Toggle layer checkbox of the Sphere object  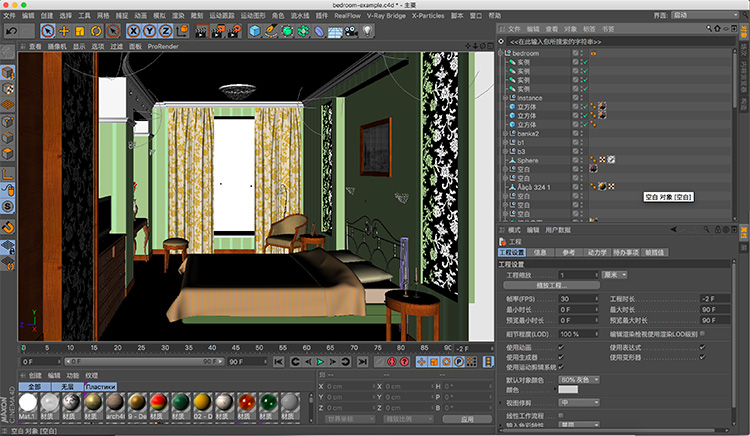[x=575, y=160]
